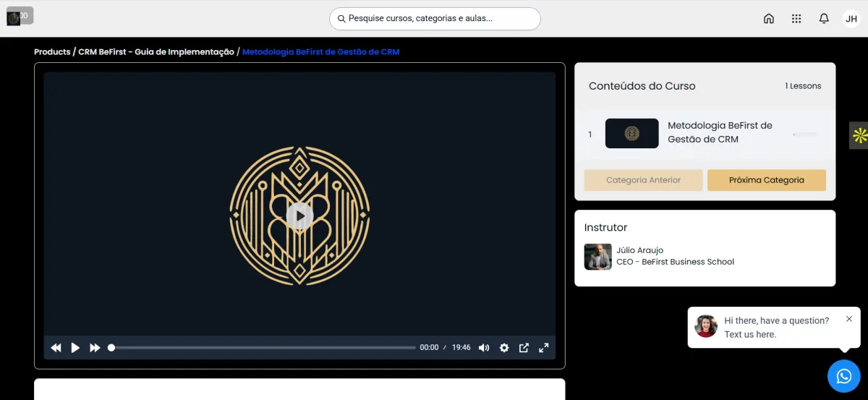
Task: Click 'Hi there, have a question?' message
Action: [776, 320]
